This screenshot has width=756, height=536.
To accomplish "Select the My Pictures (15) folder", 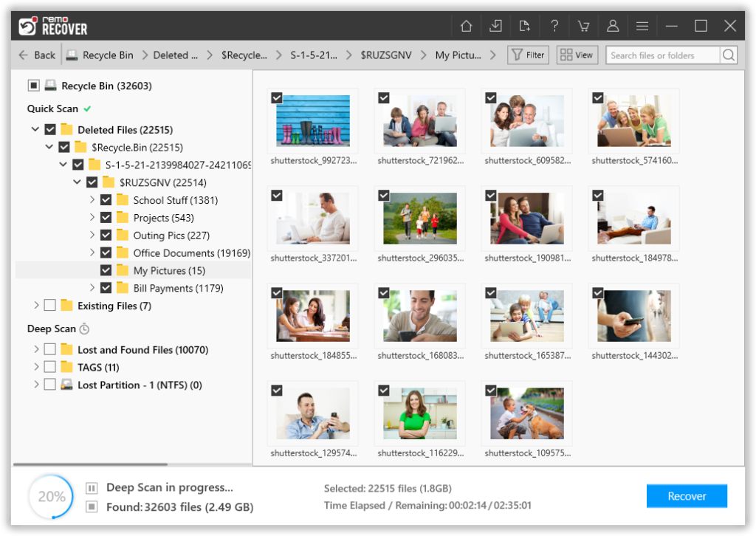I will point(169,270).
